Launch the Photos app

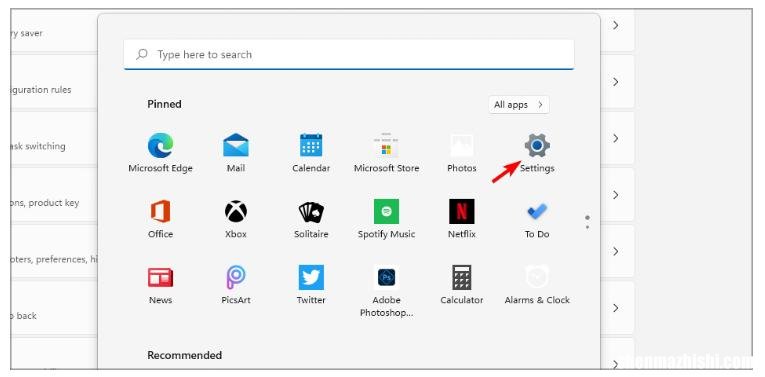462,153
